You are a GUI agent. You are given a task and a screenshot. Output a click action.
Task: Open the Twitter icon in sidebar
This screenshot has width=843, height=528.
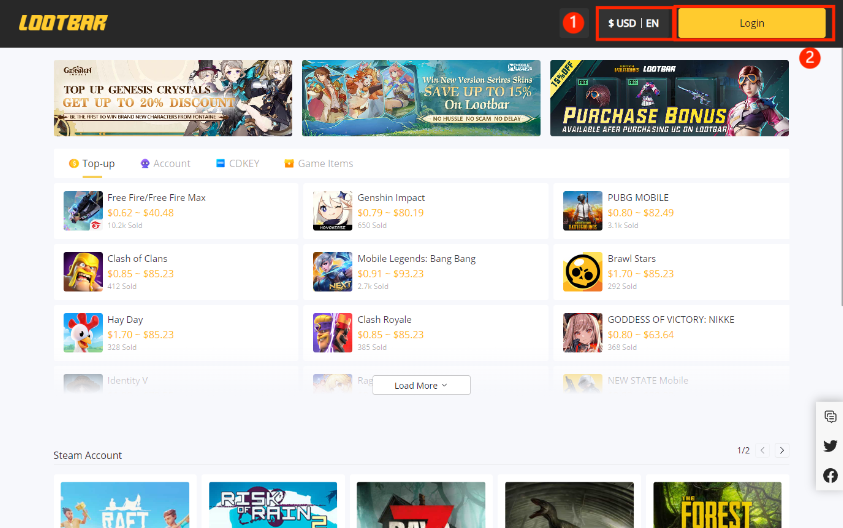830,446
